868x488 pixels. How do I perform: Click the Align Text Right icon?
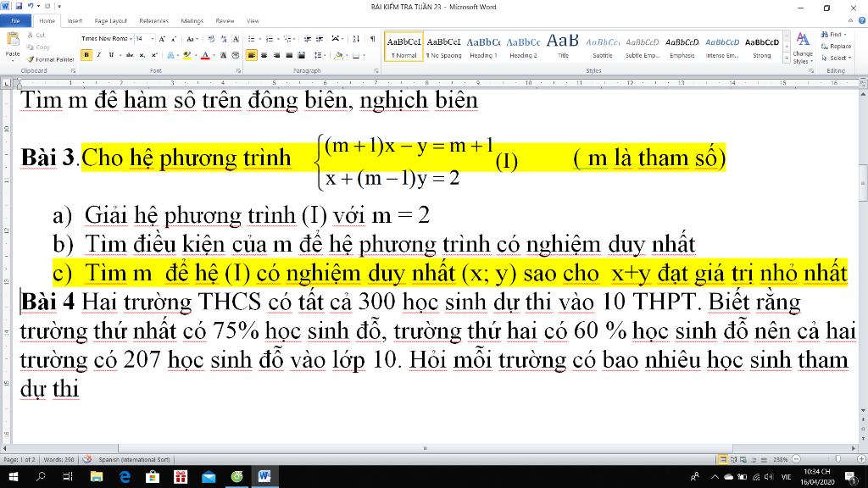(276, 55)
